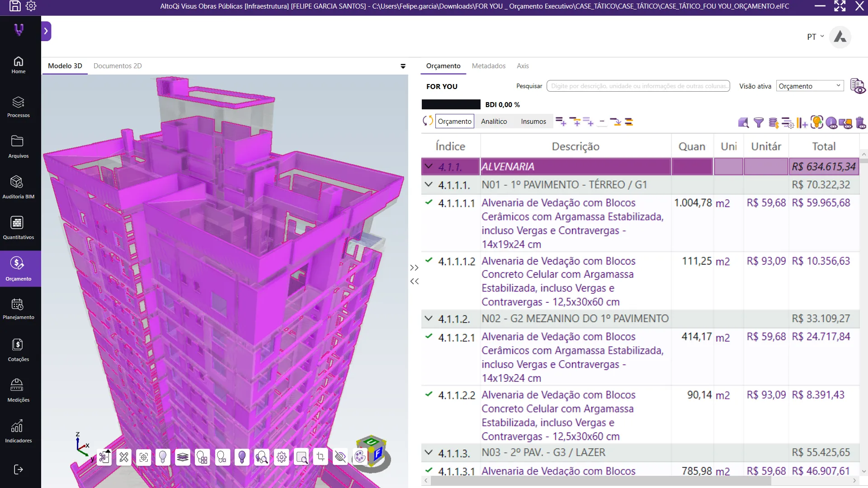Screen dimensions: 868x488
Task: Click the view cube navigator
Action: (x=372, y=453)
